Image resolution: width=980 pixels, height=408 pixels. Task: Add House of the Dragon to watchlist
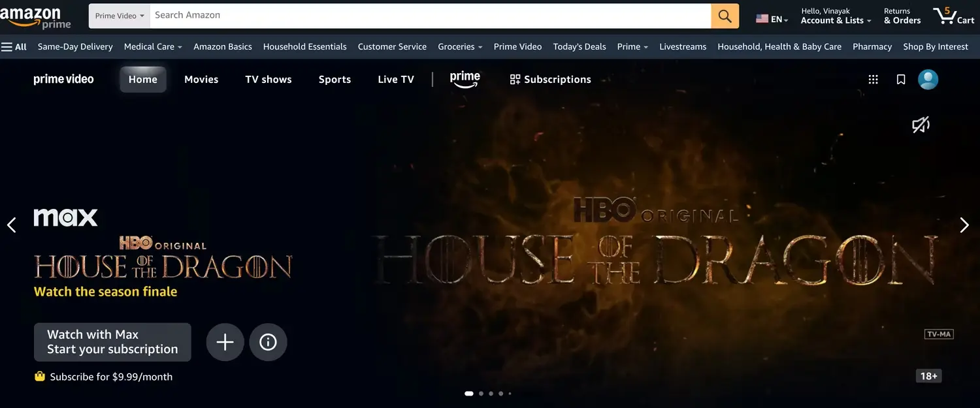[225, 342]
